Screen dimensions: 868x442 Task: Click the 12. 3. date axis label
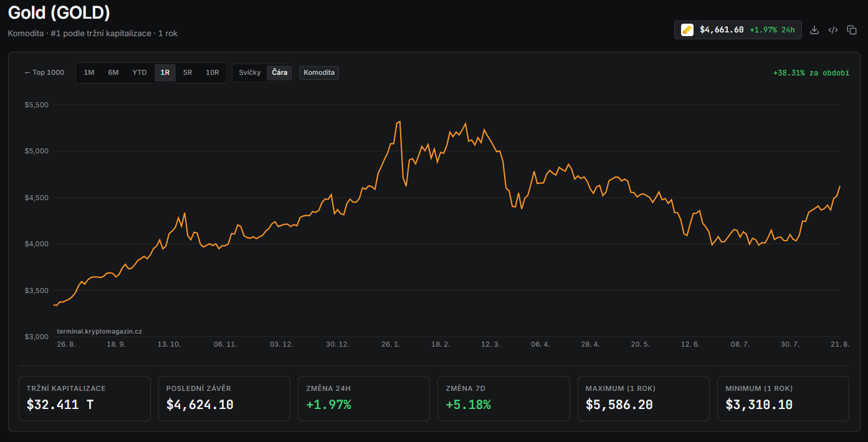[x=490, y=344]
